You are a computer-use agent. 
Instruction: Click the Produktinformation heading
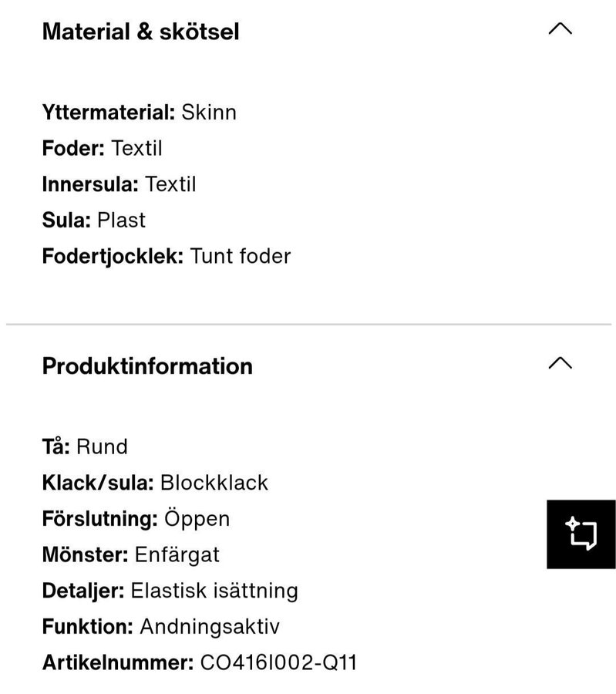click(x=147, y=366)
